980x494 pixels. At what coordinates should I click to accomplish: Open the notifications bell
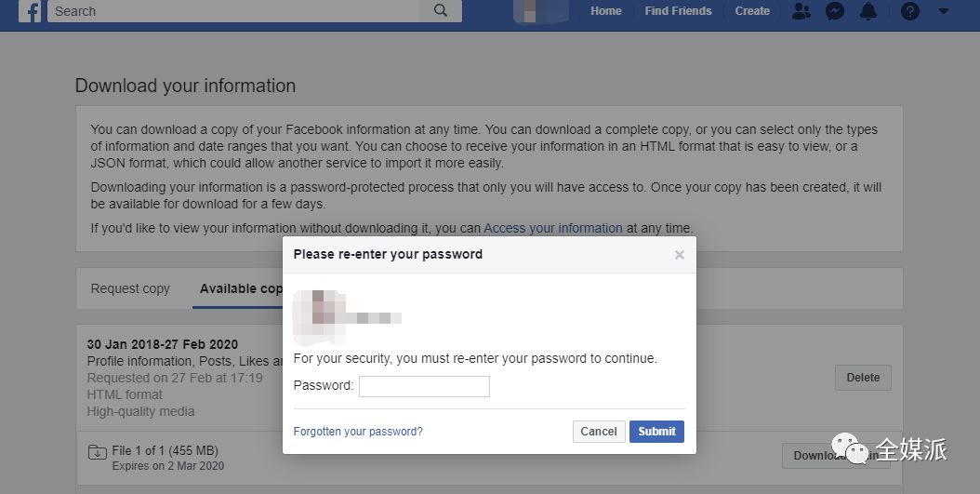tap(868, 11)
